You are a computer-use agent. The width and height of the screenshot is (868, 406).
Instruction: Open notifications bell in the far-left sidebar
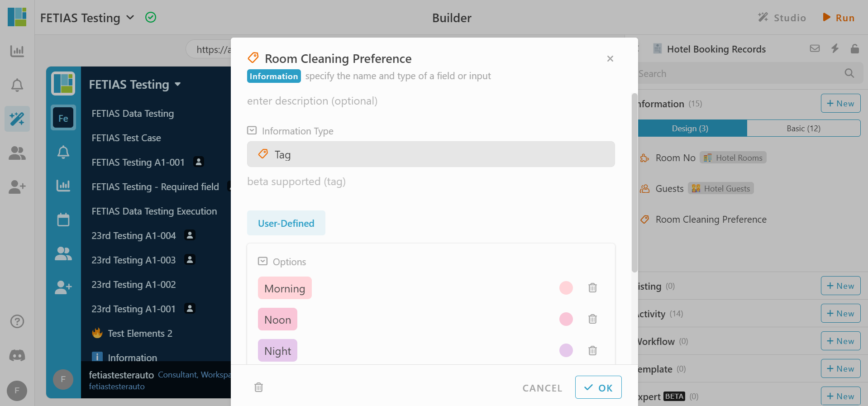click(x=17, y=85)
